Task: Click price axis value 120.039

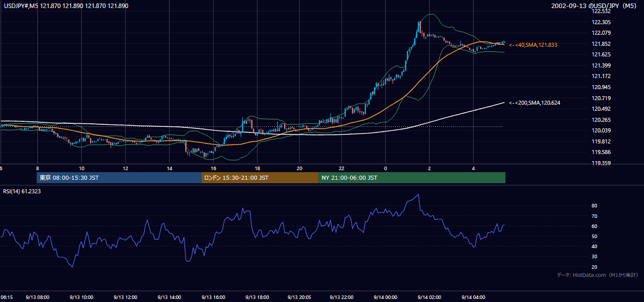Action: pos(602,130)
